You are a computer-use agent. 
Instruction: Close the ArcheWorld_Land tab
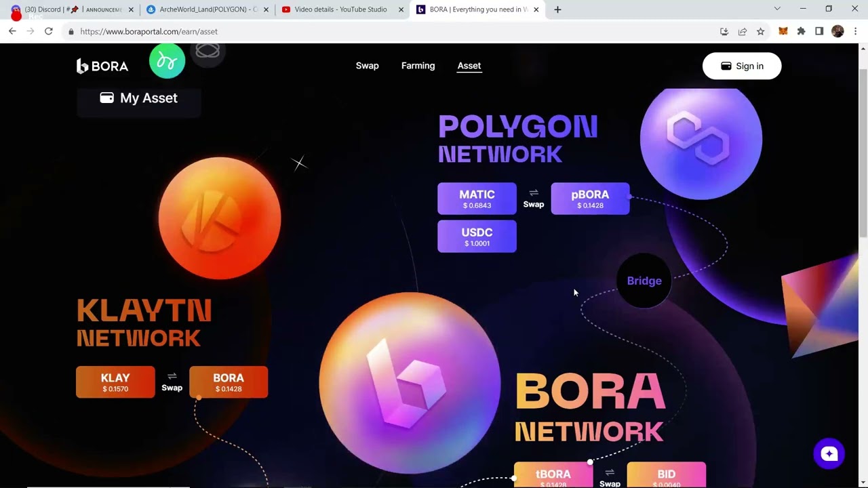pyautogui.click(x=266, y=9)
